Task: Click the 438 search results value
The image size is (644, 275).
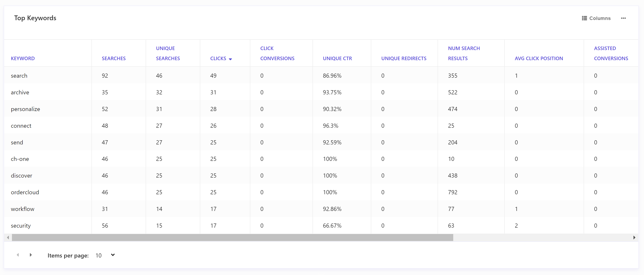Action: (452, 176)
